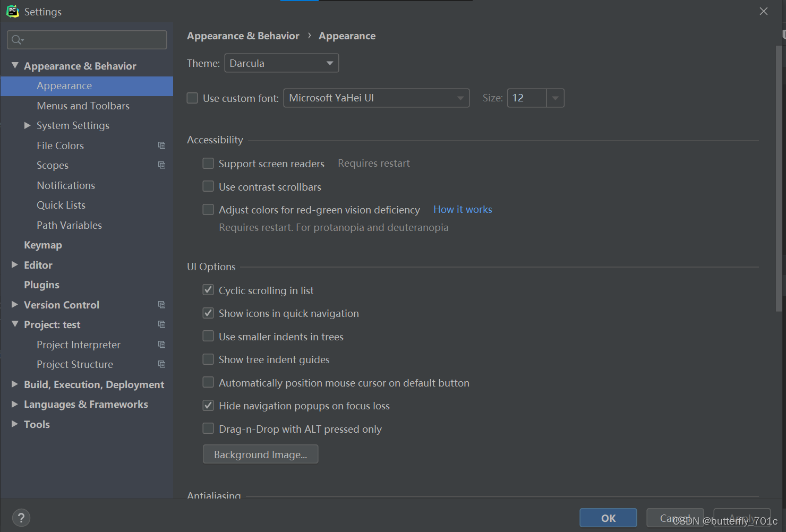Expand the Version Control node

click(15, 304)
